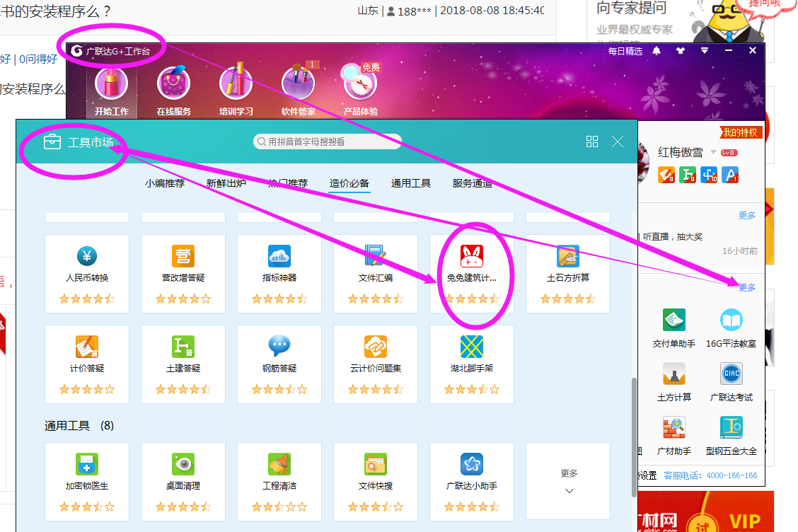This screenshot has width=798, height=532.
Task: Open 交付单助手 in the side panel
Action: click(673, 328)
